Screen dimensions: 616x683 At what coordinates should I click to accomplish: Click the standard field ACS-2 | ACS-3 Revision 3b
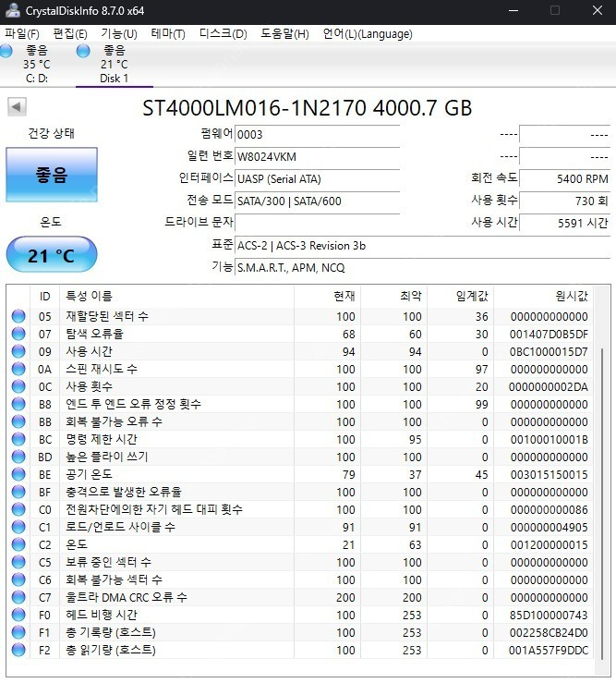coord(422,246)
